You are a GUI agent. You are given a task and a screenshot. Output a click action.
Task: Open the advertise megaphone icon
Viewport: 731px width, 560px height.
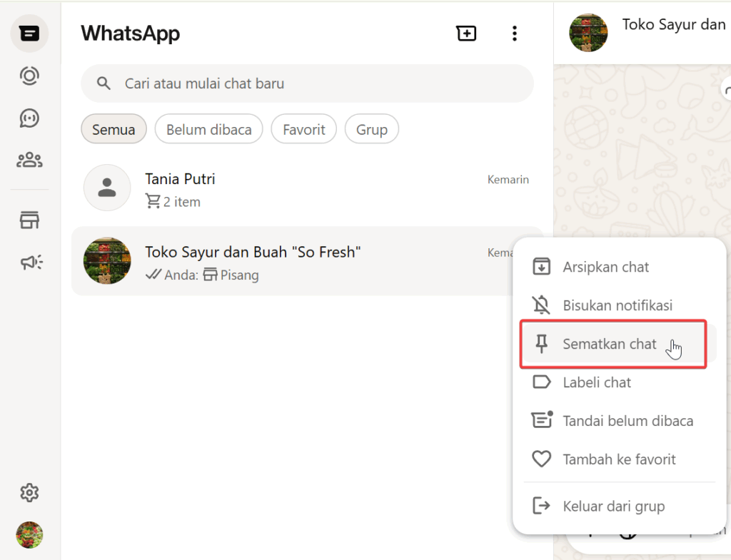pyautogui.click(x=31, y=263)
